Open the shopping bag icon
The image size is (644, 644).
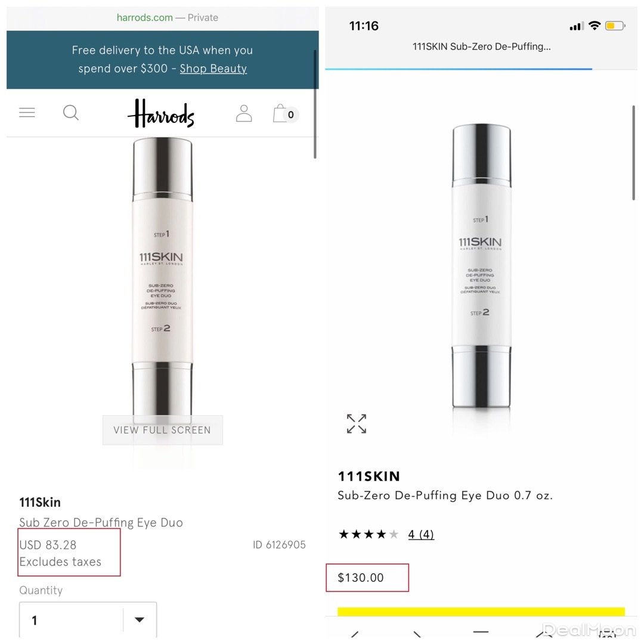point(285,113)
